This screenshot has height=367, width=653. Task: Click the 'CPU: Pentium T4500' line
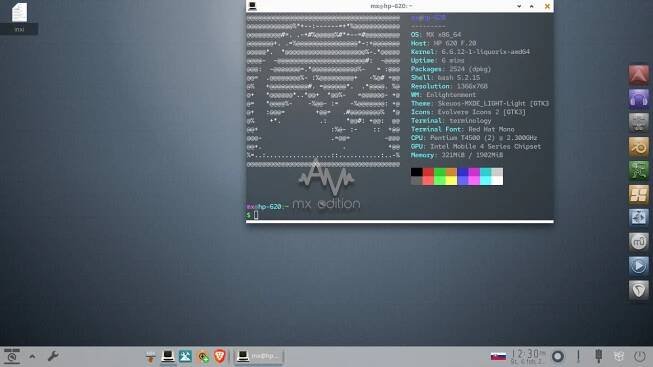[x=474, y=138]
